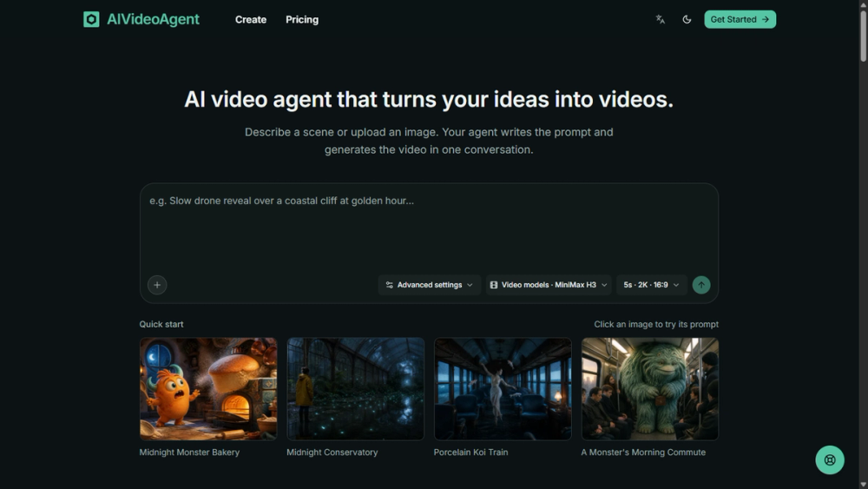Select the Monster's Morning Commute thumbnail
The height and width of the screenshot is (489, 868).
(x=650, y=389)
